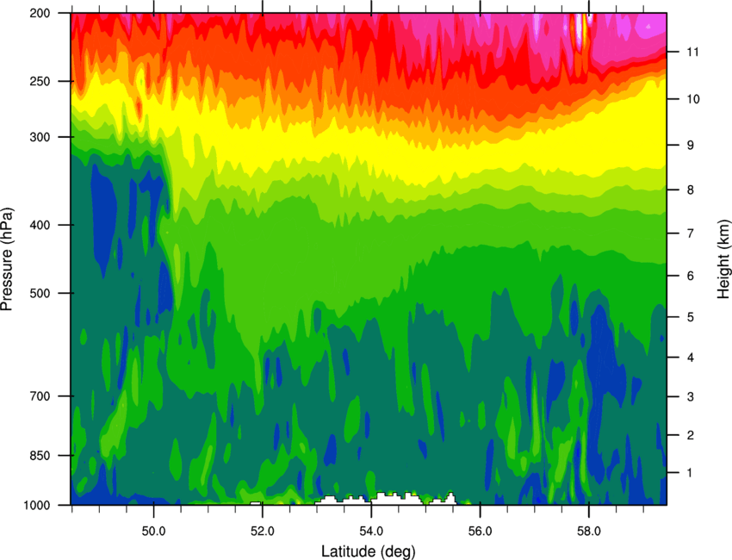
Task: Select the 400 pressure tick label
Action: pyautogui.click(x=40, y=225)
